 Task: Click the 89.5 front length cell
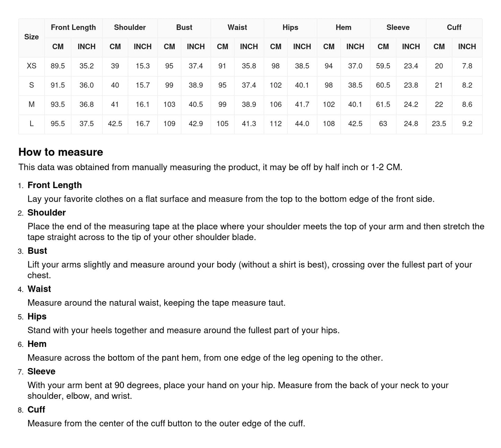point(58,66)
